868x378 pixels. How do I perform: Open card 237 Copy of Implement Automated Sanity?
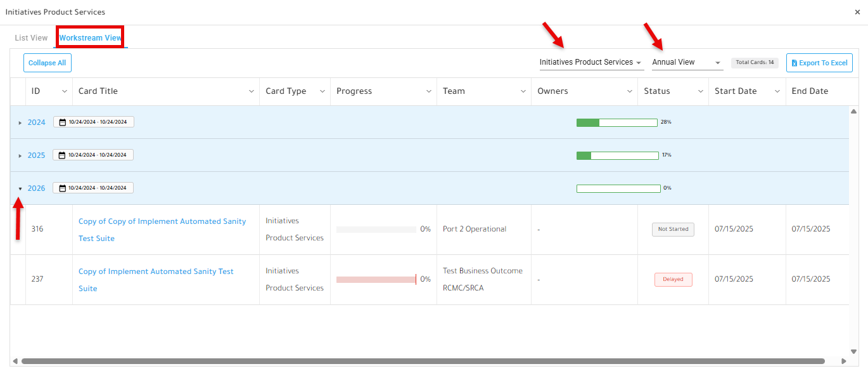coord(156,280)
